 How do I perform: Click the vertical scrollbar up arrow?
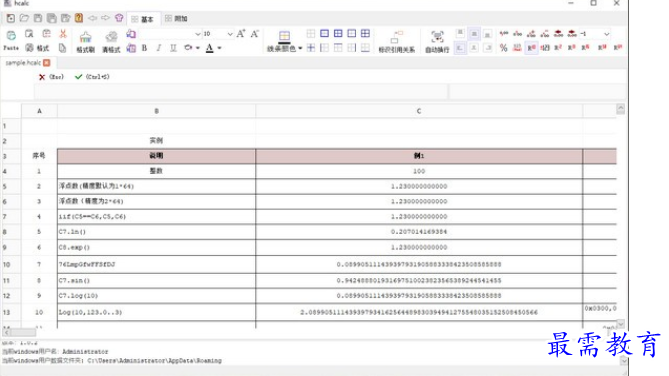click(x=620, y=109)
